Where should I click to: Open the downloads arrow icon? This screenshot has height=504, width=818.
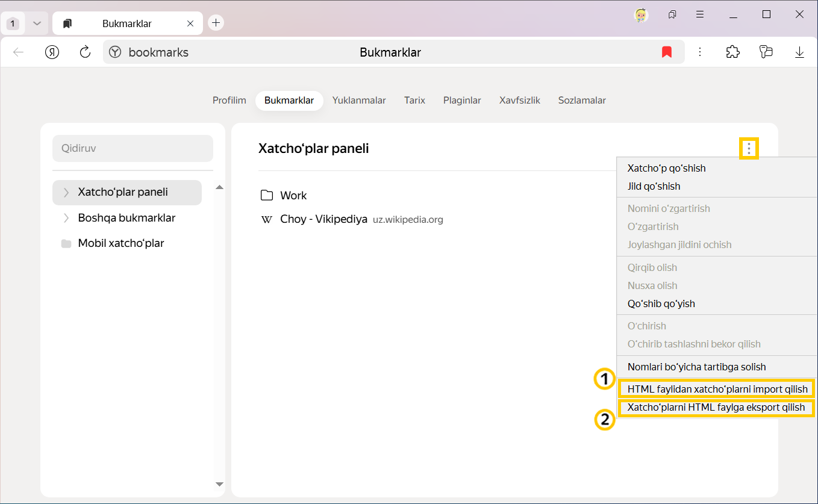point(799,52)
